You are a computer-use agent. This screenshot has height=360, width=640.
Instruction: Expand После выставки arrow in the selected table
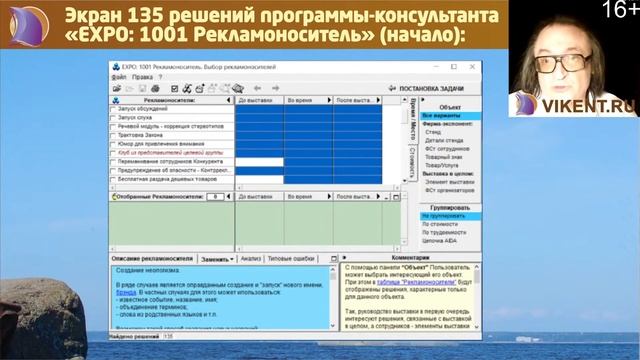[378, 197]
